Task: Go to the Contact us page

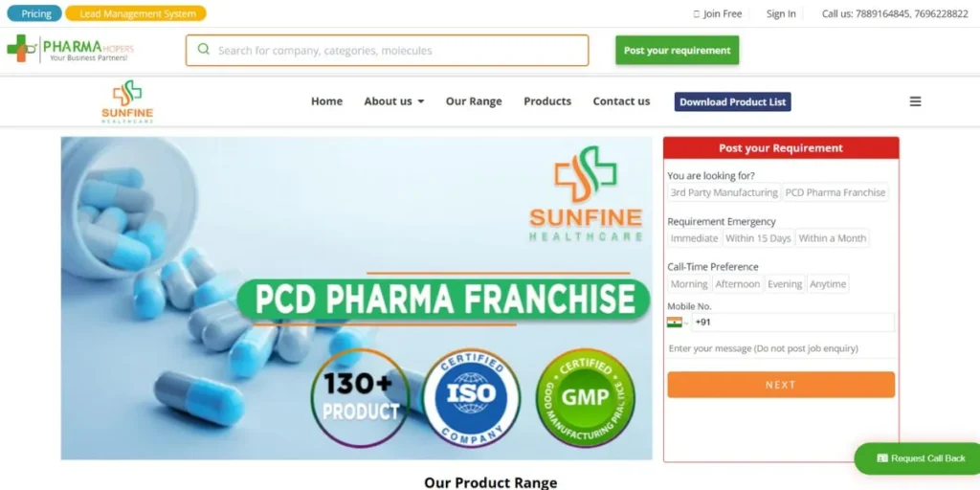Action: (621, 101)
